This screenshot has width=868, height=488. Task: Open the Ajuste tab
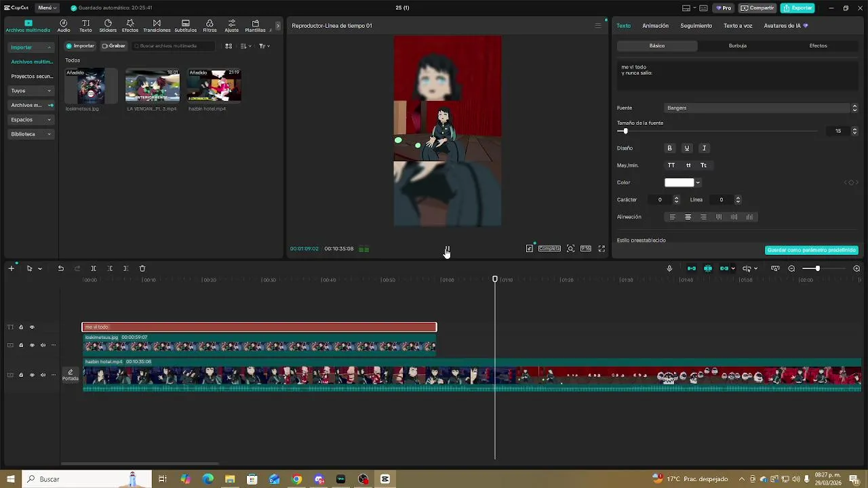pos(231,26)
